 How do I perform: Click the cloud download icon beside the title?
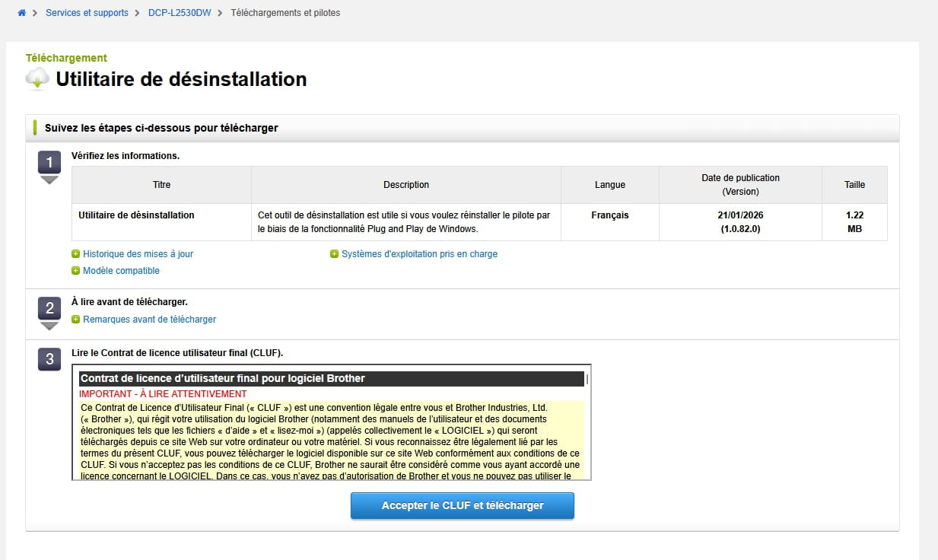tap(37, 78)
